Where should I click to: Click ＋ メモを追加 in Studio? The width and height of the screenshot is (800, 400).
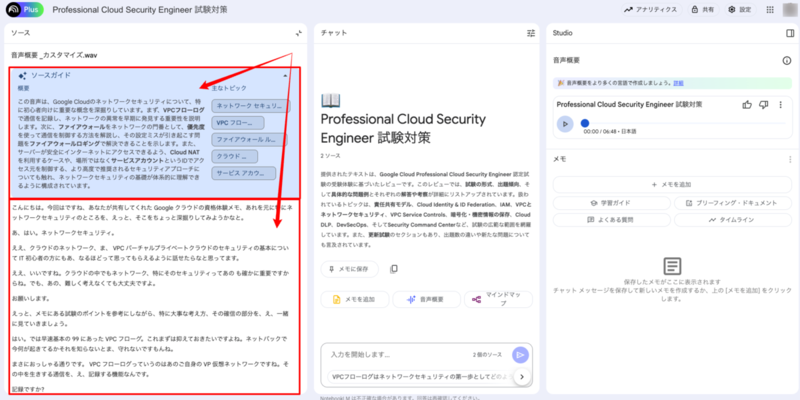click(x=672, y=185)
